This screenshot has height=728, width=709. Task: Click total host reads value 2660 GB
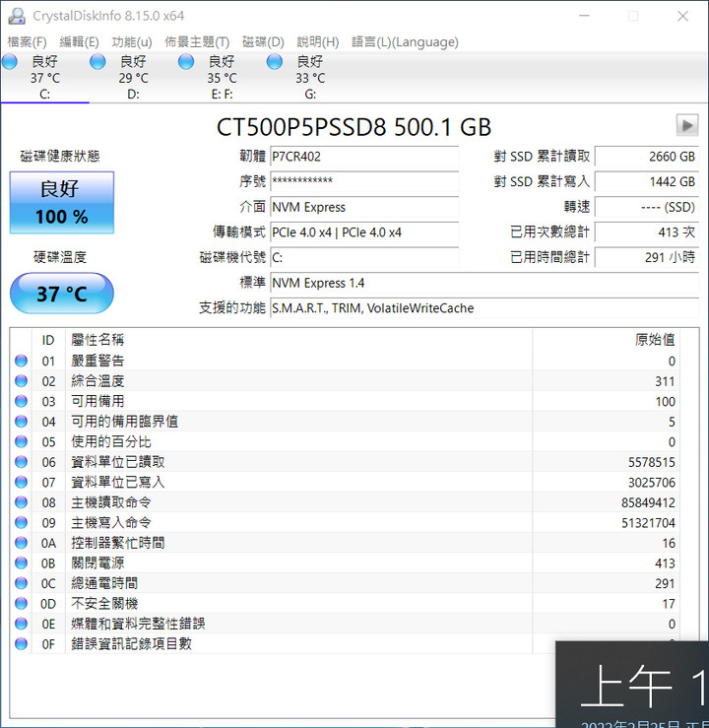[x=647, y=157]
